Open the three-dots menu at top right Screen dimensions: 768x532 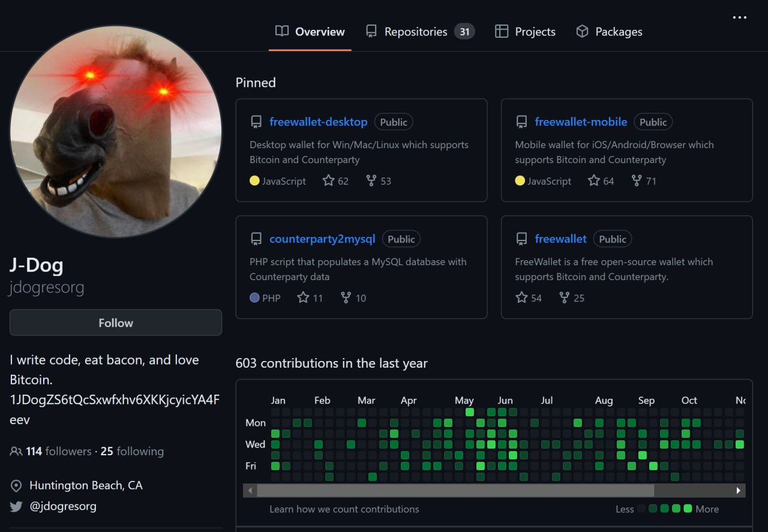point(740,17)
